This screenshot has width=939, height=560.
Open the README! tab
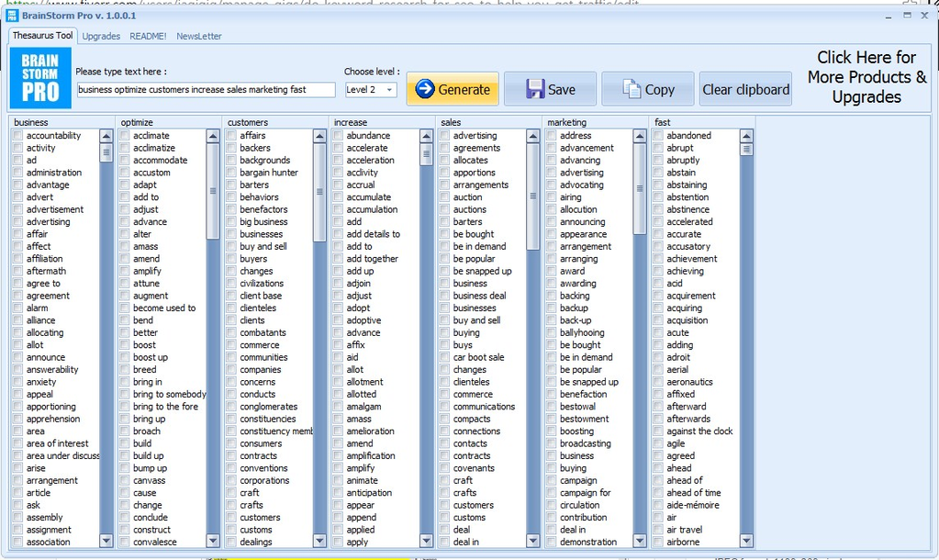pyautogui.click(x=148, y=36)
